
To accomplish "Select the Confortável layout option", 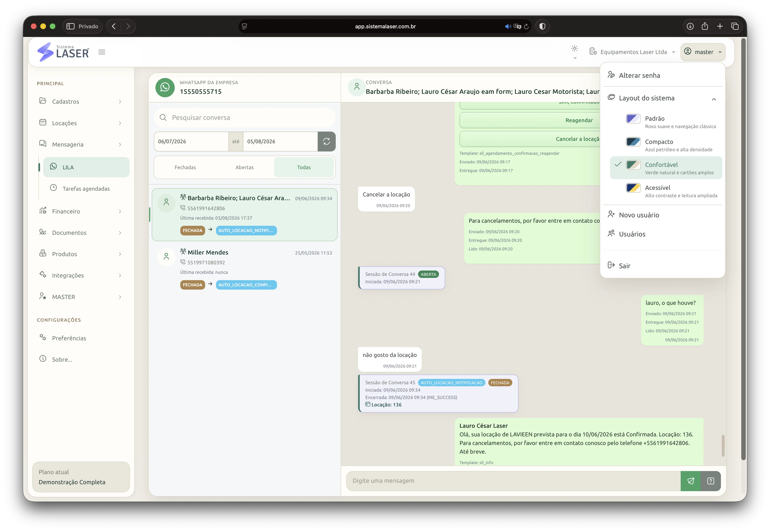I will coord(666,168).
